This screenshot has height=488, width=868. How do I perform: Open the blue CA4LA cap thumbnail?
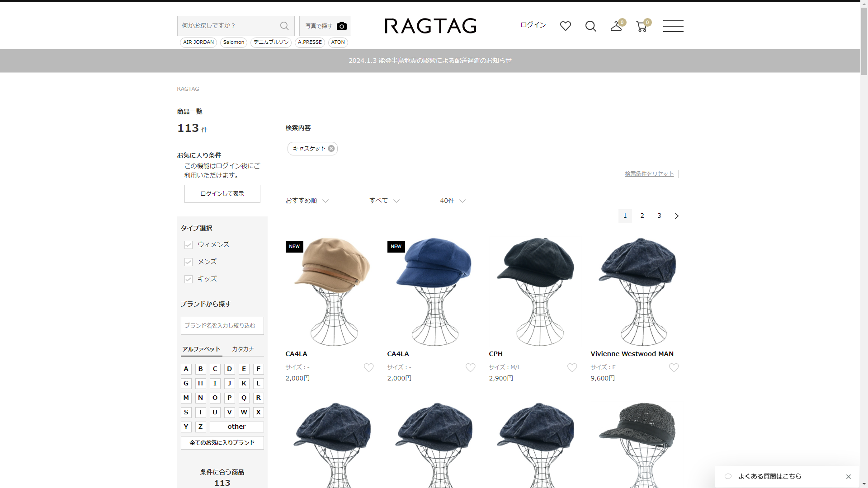(434, 291)
